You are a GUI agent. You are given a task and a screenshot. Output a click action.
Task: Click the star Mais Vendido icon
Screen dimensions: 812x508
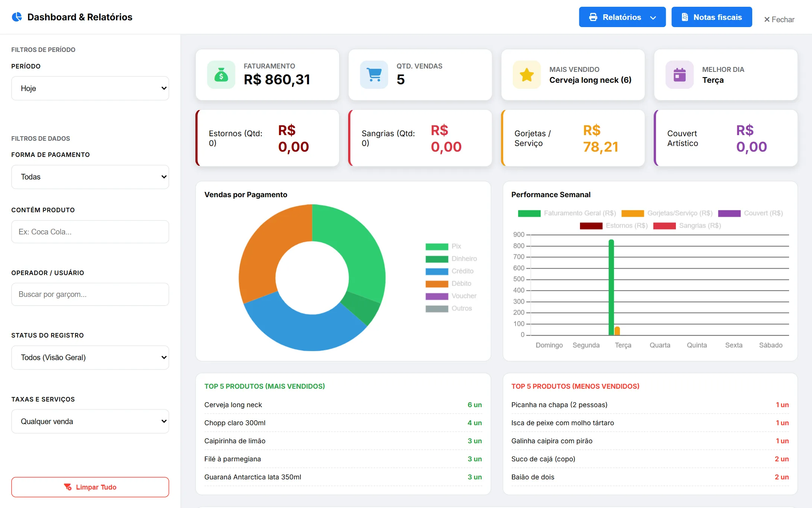pyautogui.click(x=527, y=75)
